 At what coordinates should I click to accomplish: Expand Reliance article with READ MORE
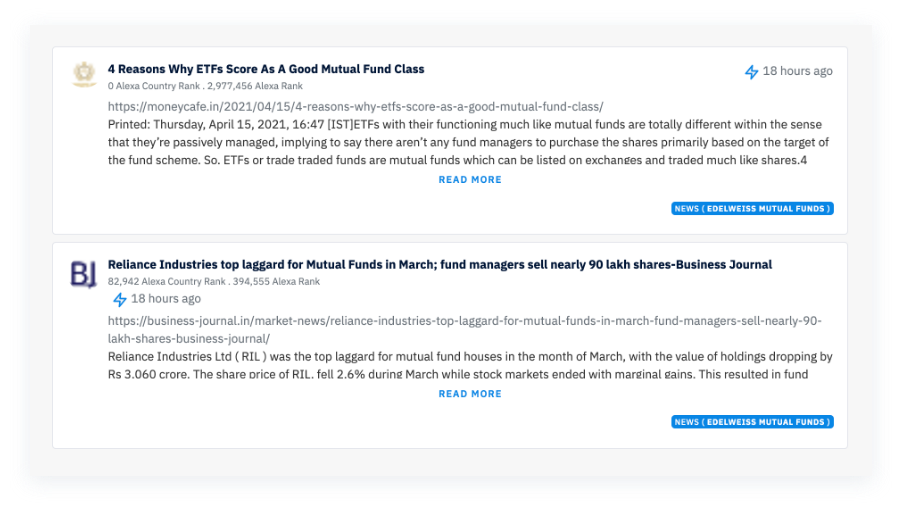click(470, 394)
